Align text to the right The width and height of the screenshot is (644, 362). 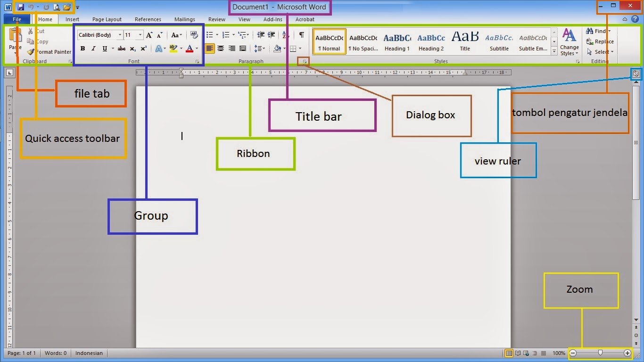tap(232, 49)
